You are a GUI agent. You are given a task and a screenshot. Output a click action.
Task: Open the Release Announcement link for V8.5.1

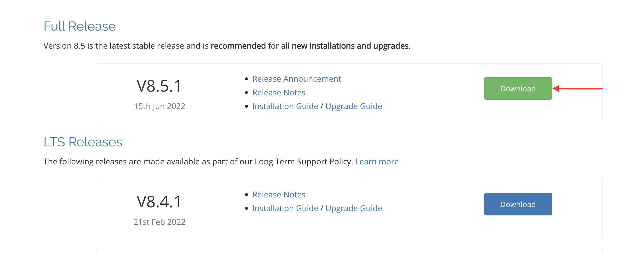pyautogui.click(x=297, y=79)
